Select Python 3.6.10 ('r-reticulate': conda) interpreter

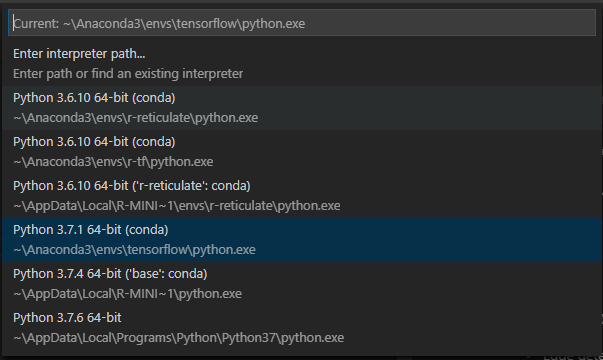point(302,196)
